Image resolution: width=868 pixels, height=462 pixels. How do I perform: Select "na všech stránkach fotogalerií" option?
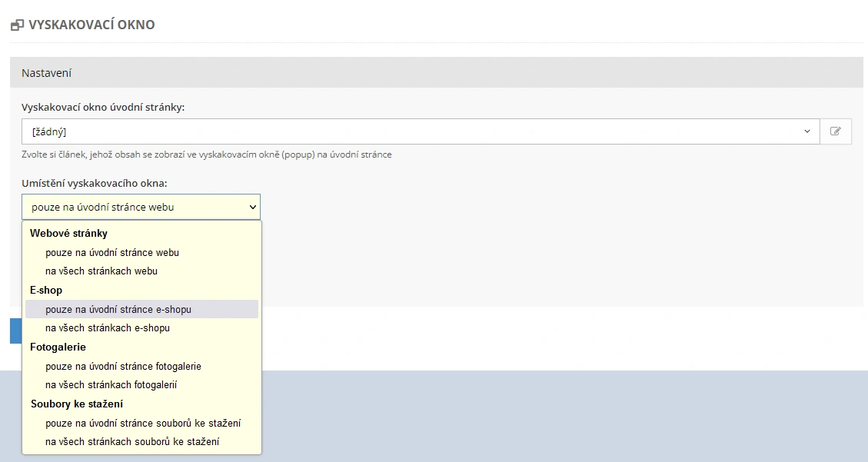(x=111, y=384)
